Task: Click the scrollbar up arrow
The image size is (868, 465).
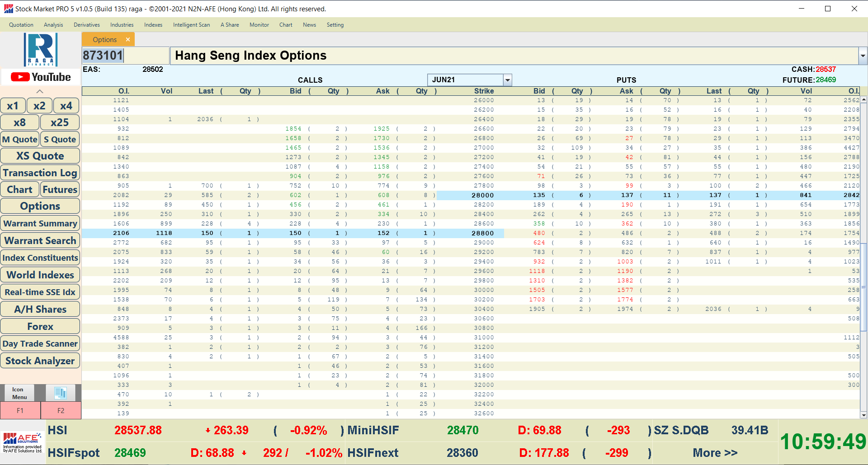Action: point(863,99)
